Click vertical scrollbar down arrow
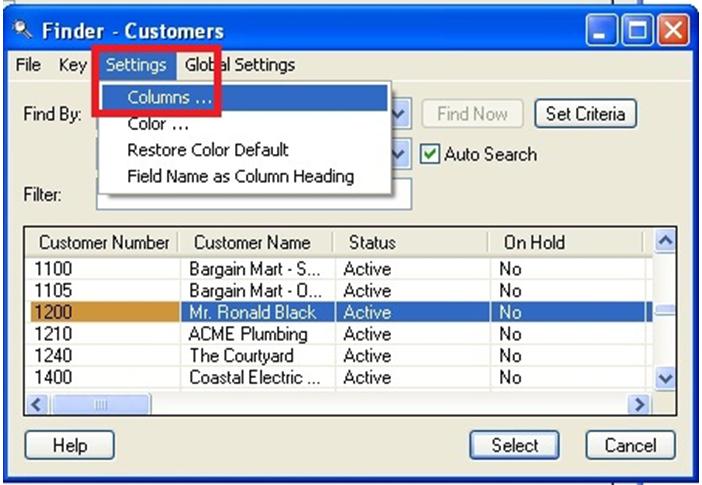 pyautogui.click(x=665, y=378)
